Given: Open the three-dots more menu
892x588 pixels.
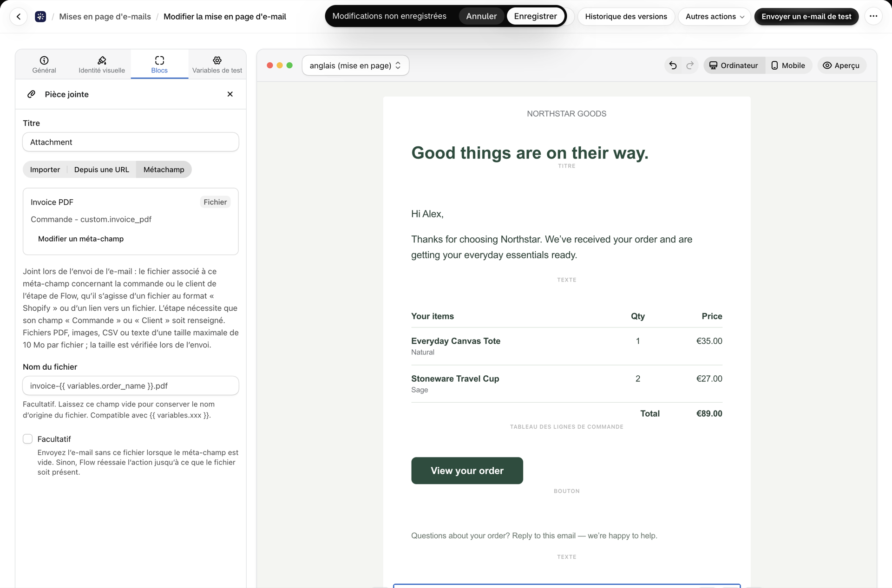Looking at the screenshot, I should coord(873,16).
